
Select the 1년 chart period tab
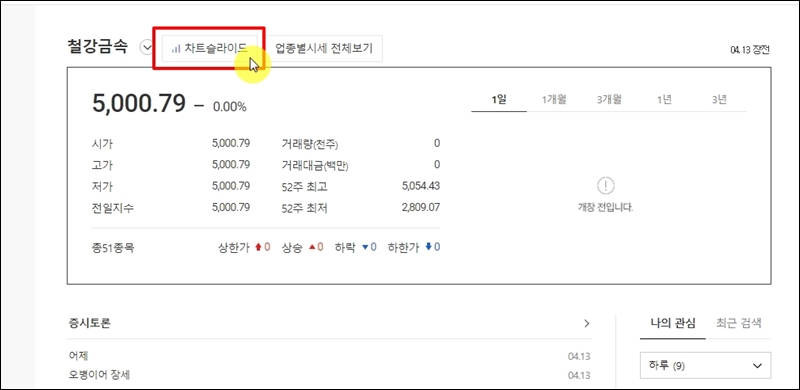tap(664, 100)
